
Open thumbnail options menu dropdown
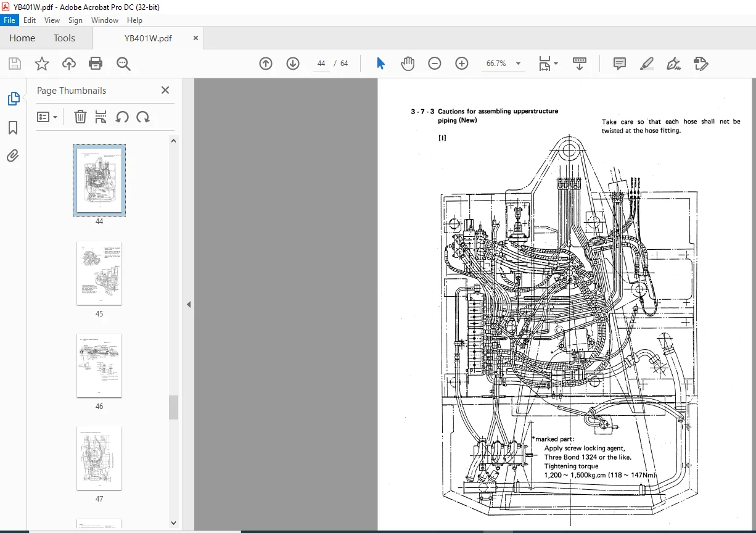[47, 117]
